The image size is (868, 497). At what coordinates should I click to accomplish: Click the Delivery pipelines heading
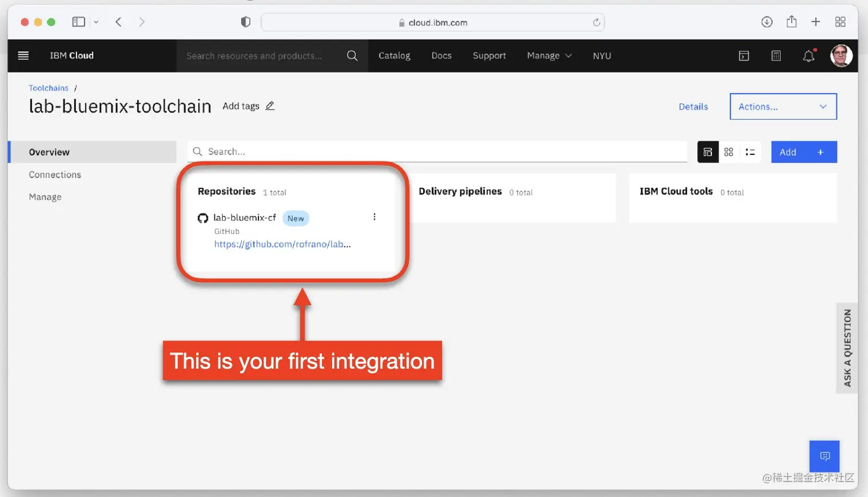pyautogui.click(x=460, y=191)
